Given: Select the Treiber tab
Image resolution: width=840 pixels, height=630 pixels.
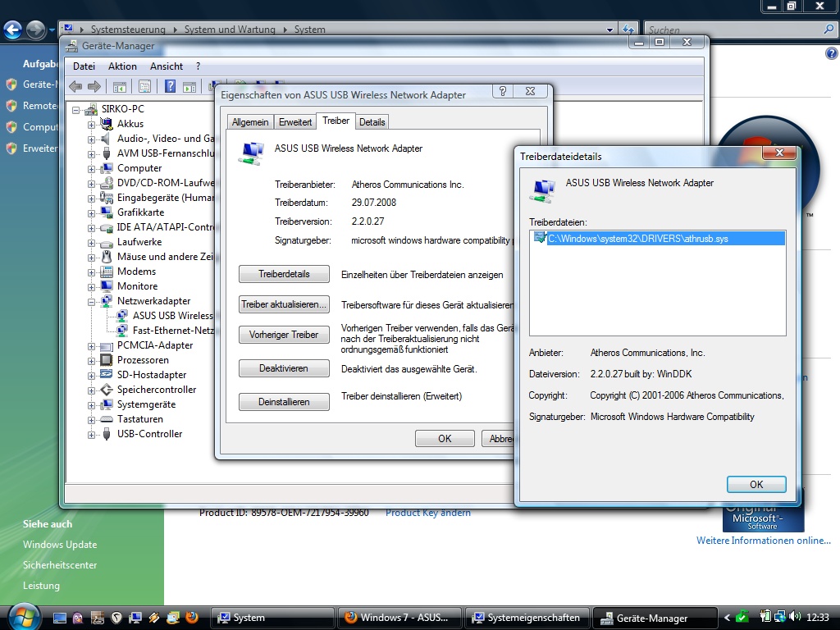Looking at the screenshot, I should [336, 121].
